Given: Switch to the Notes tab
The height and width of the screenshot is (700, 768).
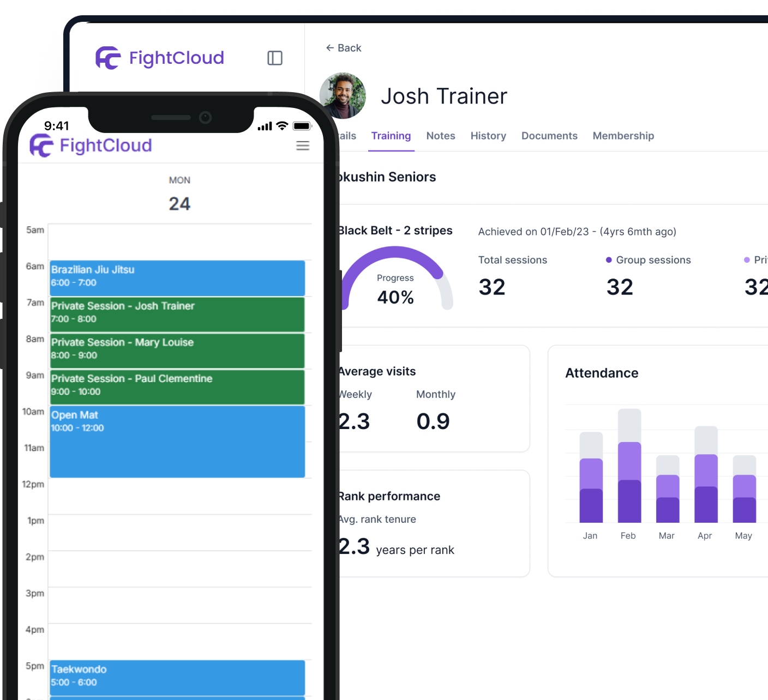Looking at the screenshot, I should click(x=441, y=136).
